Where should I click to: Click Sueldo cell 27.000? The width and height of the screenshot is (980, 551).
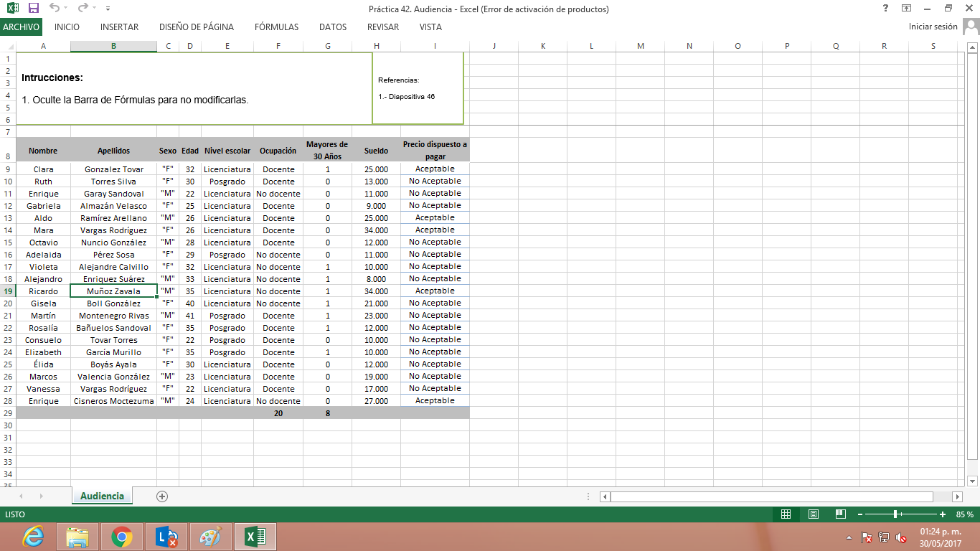coord(376,401)
